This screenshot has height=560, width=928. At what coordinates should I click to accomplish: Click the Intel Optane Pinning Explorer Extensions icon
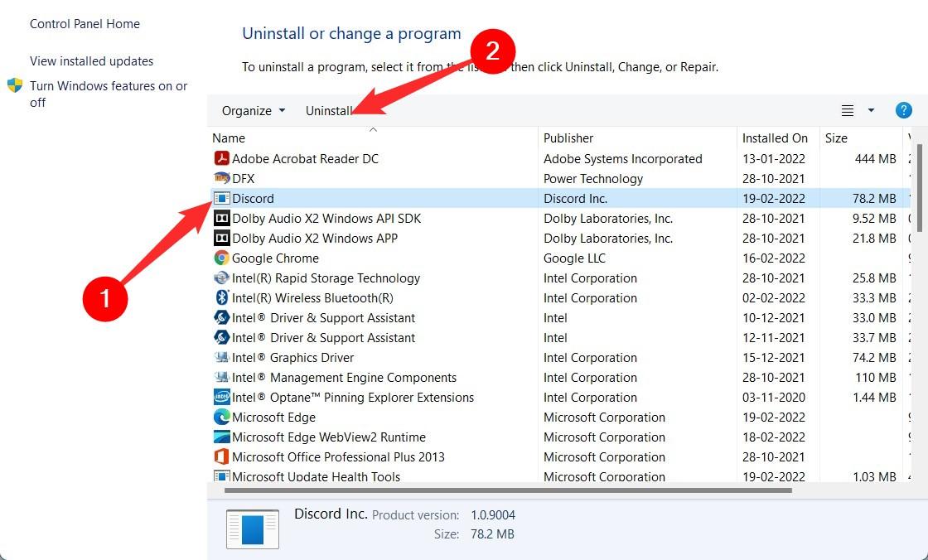coord(221,397)
